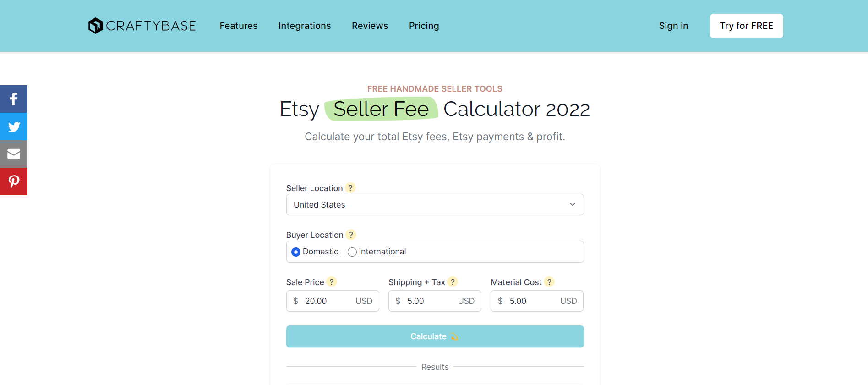
Task: Open the Craftybase logo home link
Action: (142, 26)
